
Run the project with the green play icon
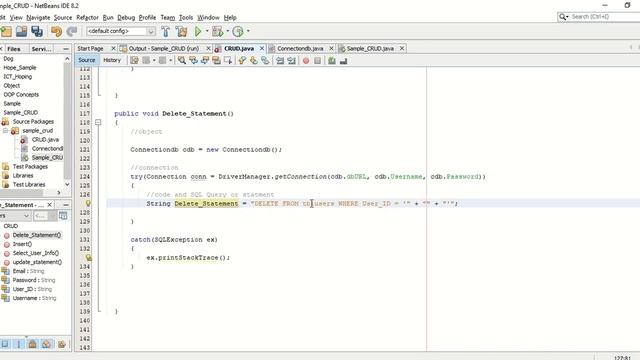(198, 31)
